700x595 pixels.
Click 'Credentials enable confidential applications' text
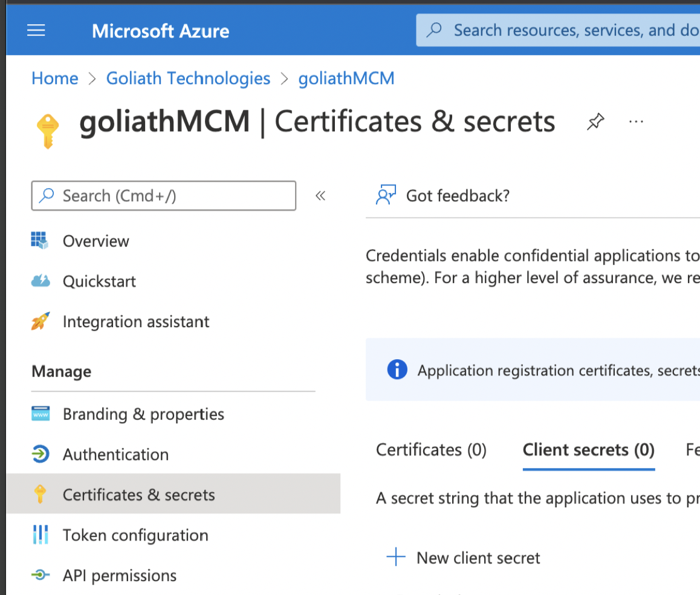click(533, 256)
